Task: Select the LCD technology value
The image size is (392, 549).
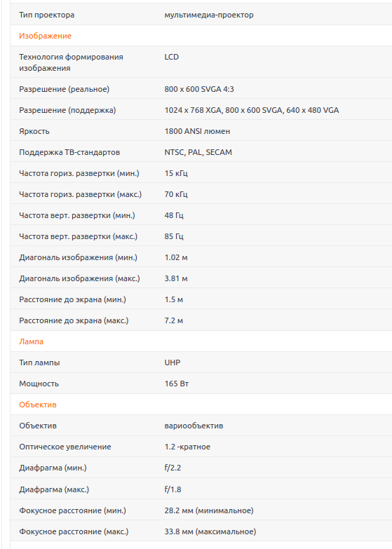Action: [x=172, y=57]
